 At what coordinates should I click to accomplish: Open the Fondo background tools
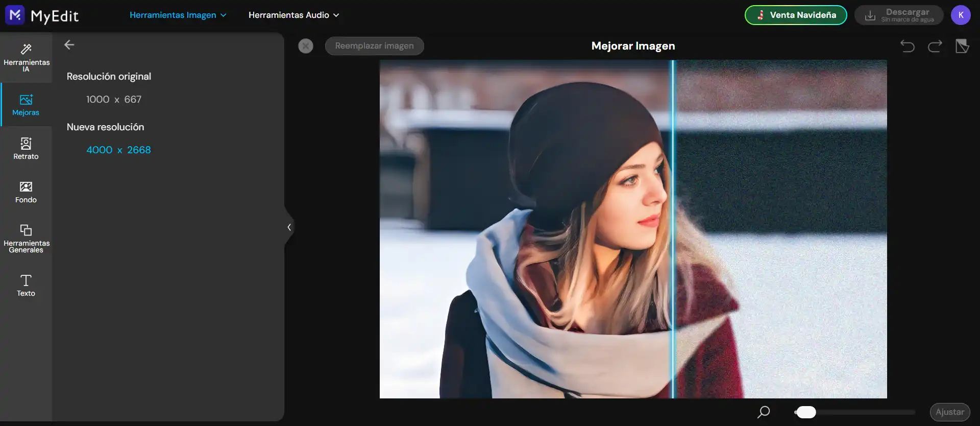(26, 192)
